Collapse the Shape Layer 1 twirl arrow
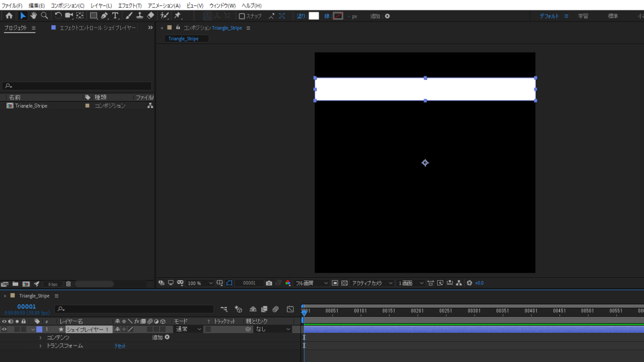644x362 pixels. 33,329
